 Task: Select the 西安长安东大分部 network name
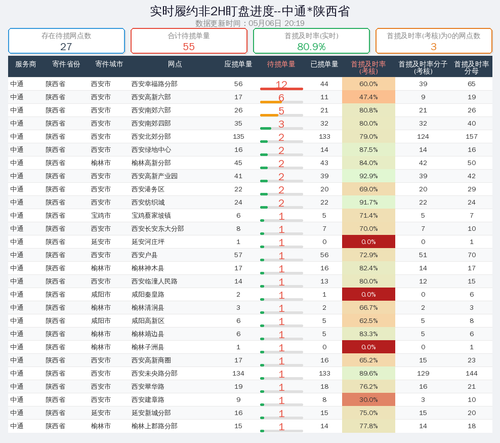coord(158,229)
